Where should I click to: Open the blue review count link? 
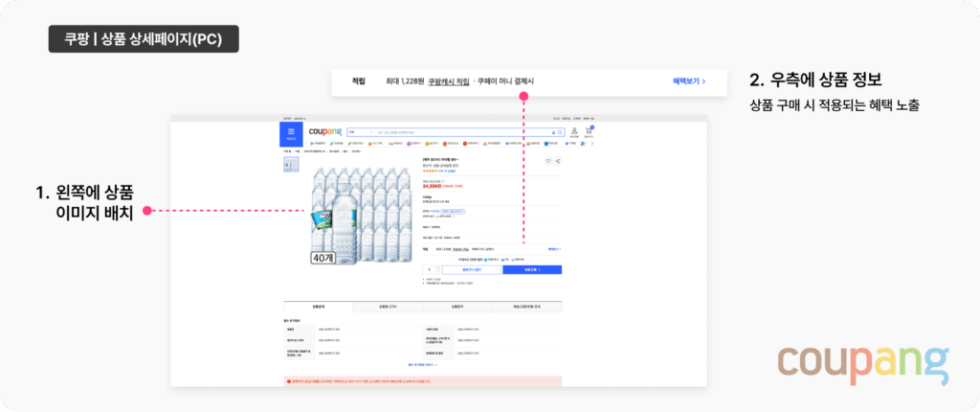[447, 171]
